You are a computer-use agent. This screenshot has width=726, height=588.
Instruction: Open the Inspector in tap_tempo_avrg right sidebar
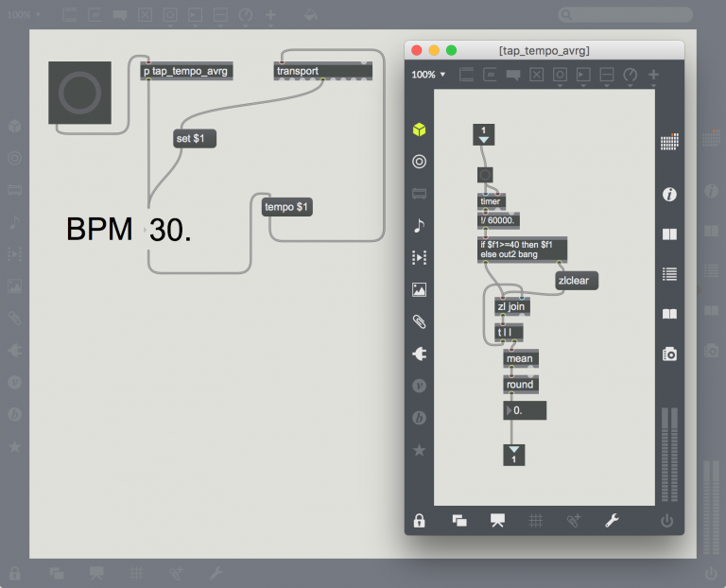point(669,195)
